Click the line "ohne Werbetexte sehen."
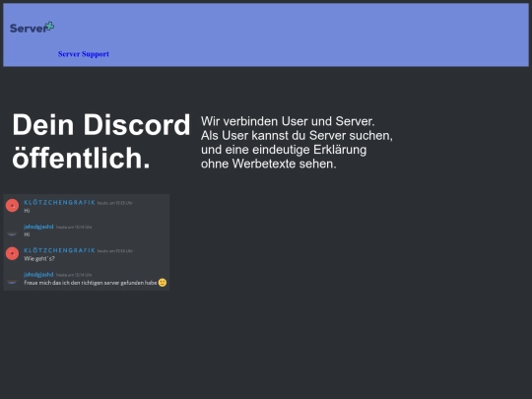532x399 pixels. pyautogui.click(x=268, y=164)
